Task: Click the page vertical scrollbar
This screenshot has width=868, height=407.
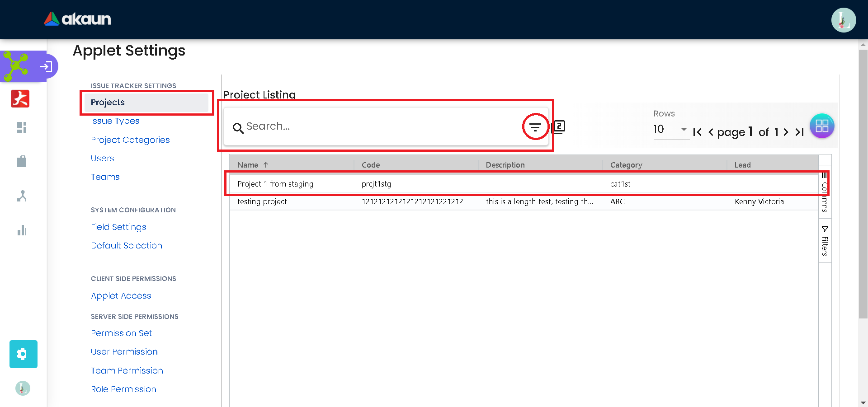Action: coord(863,183)
